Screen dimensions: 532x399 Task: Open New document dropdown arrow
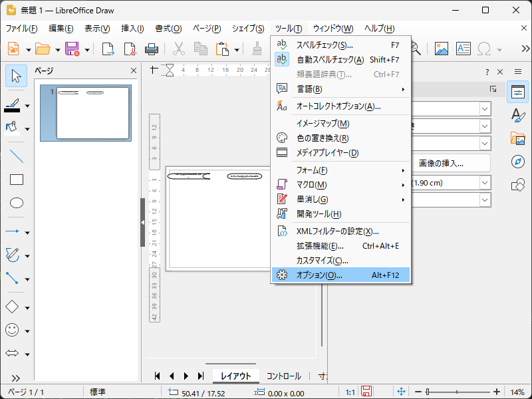click(x=28, y=50)
